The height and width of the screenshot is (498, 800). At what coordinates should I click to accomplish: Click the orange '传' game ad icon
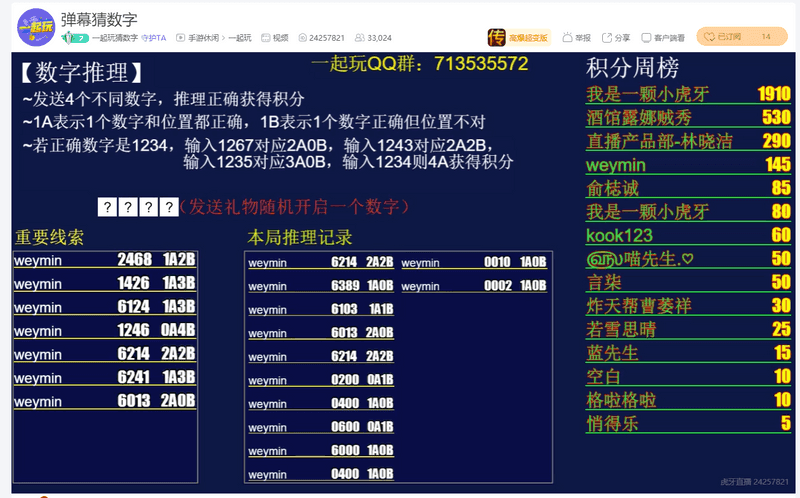[496, 37]
